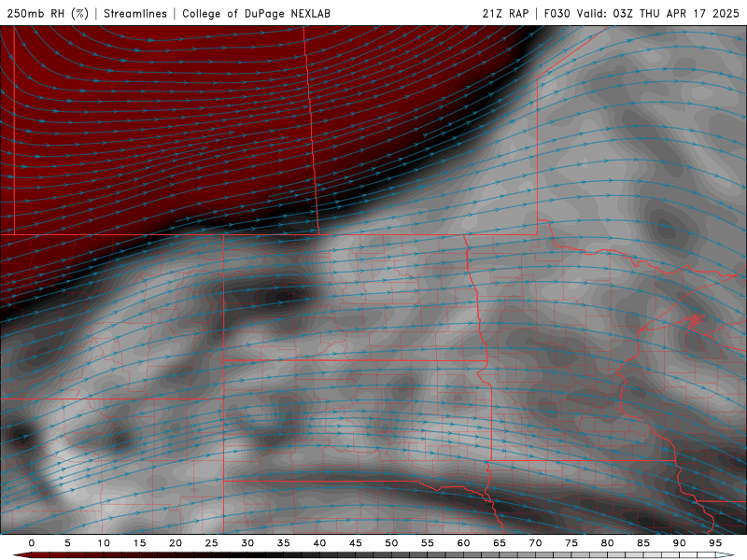Viewport: 747px width, 560px height.
Task: Click the '75' colorbar scale label
Action: pos(571,543)
